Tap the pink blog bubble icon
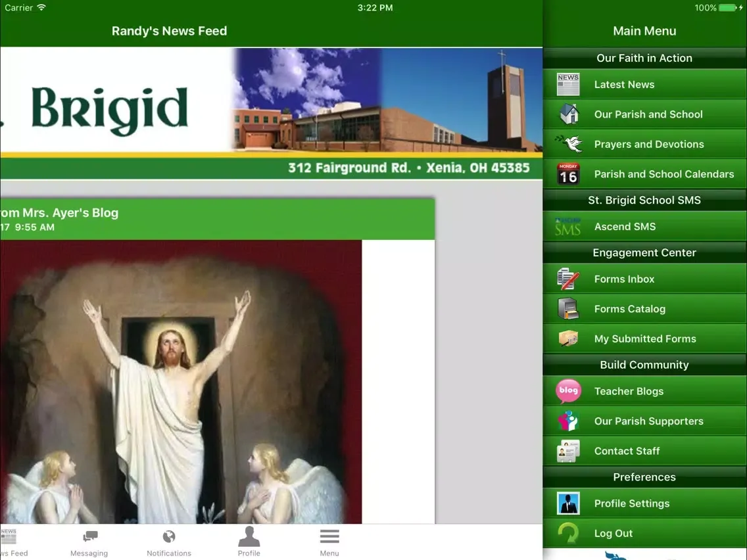The image size is (747, 560). [568, 391]
